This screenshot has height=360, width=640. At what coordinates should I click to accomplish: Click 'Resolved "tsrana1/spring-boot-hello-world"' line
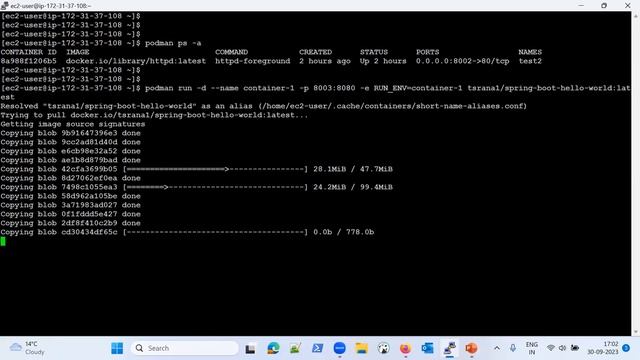coord(264,106)
